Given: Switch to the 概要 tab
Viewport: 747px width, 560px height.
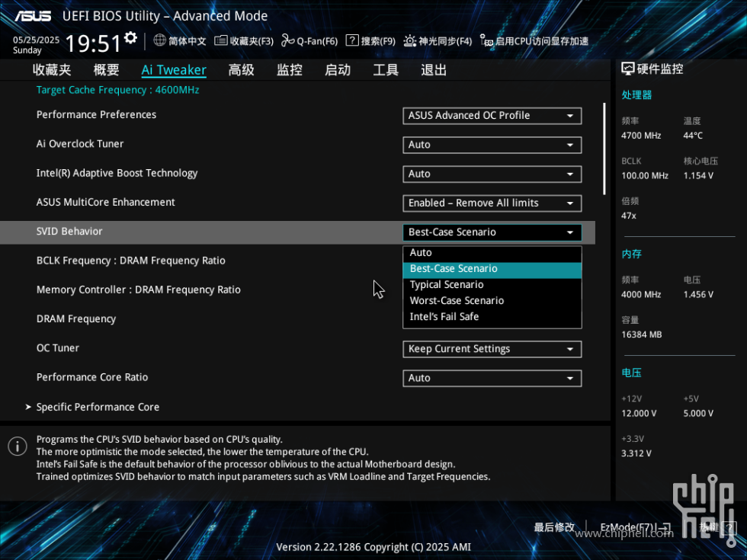Looking at the screenshot, I should point(106,70).
